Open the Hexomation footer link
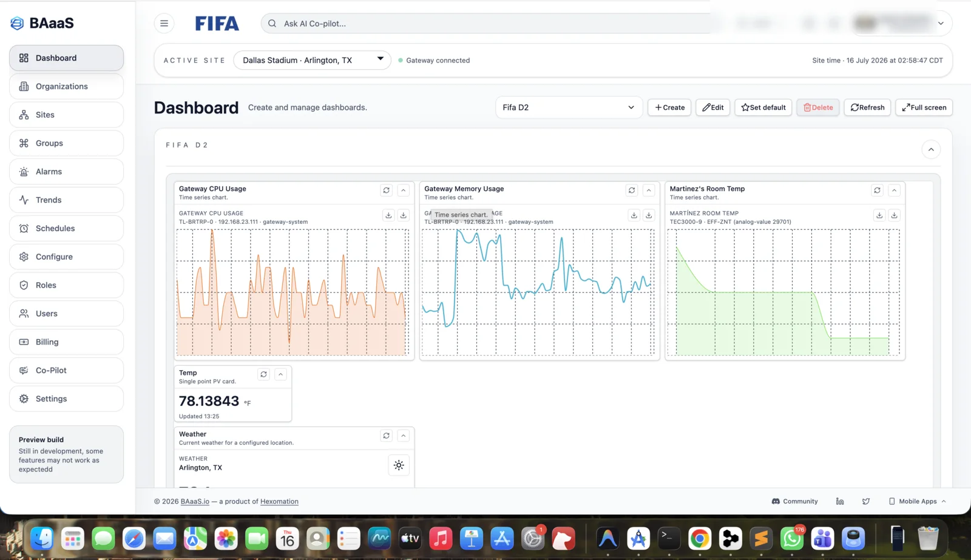 [x=279, y=502]
